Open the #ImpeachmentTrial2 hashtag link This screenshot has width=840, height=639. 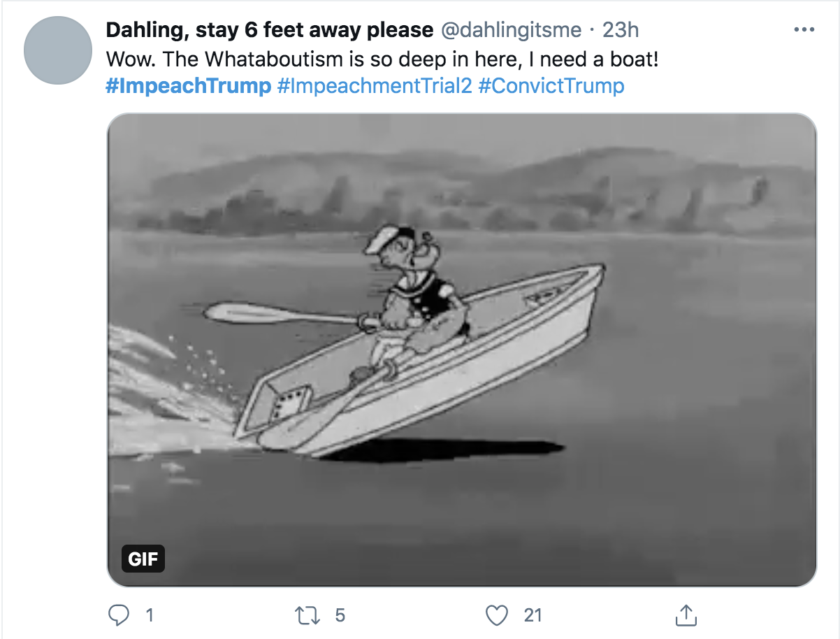375,86
